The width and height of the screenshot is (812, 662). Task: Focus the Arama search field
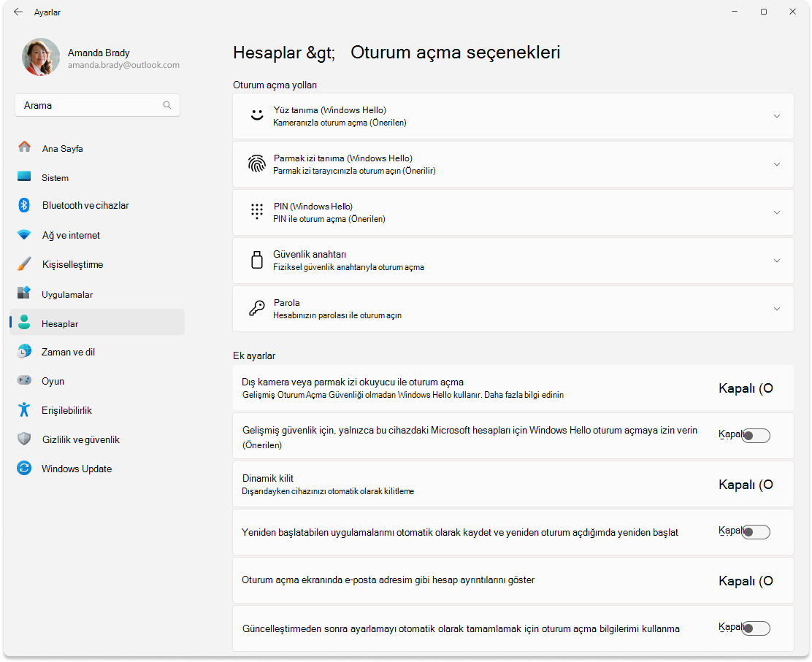click(x=97, y=105)
